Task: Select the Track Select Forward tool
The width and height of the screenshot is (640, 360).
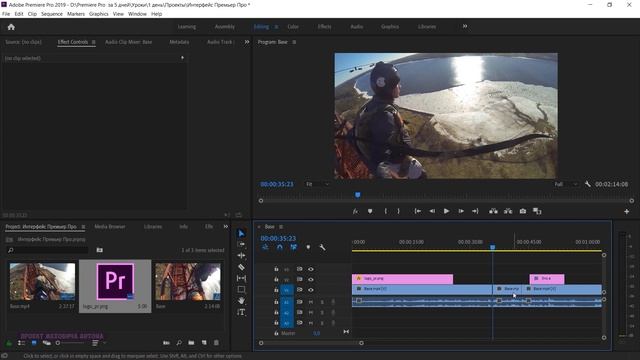Action: click(241, 244)
